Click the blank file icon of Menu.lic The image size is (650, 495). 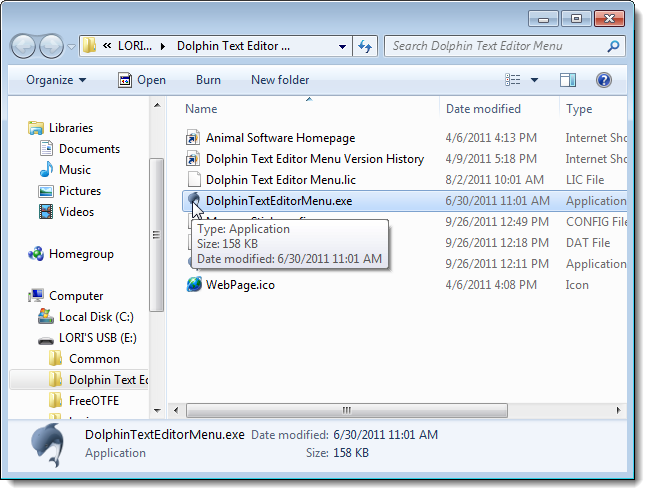click(193, 180)
